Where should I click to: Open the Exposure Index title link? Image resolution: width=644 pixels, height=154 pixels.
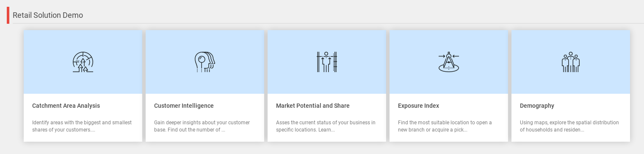[x=418, y=106]
